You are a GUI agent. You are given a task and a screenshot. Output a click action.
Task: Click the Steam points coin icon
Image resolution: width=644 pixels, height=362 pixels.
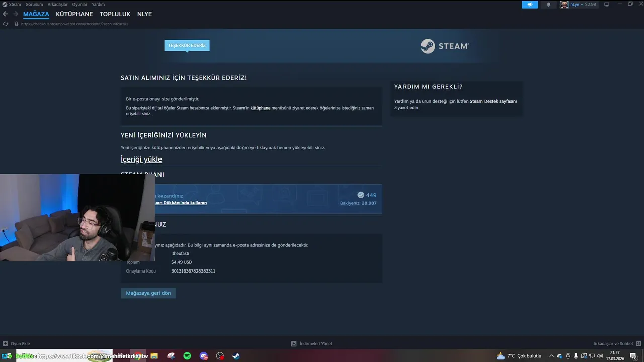click(x=361, y=195)
